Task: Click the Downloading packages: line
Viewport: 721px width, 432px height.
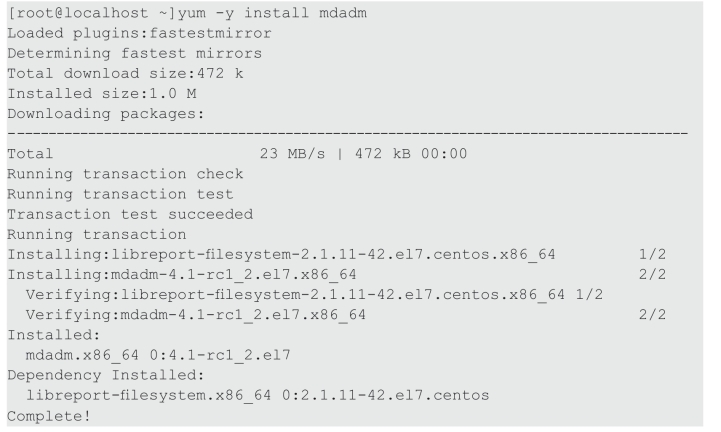Action: click(x=106, y=114)
